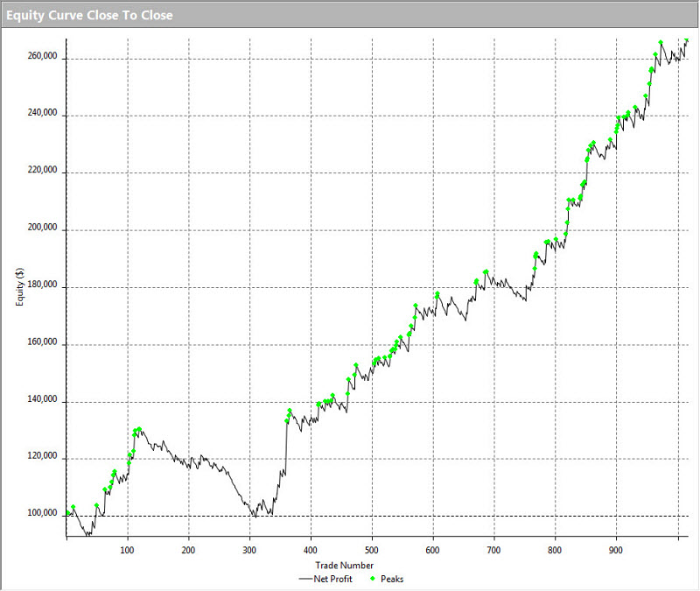Click the 600 x-axis label

coord(432,551)
